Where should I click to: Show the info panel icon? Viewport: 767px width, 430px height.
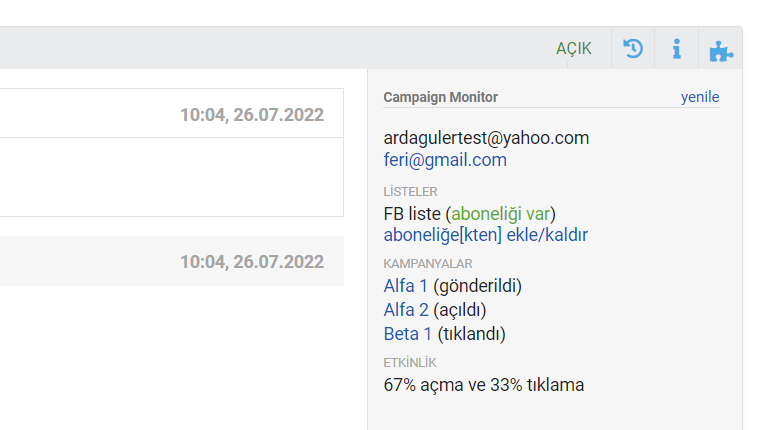coord(677,49)
